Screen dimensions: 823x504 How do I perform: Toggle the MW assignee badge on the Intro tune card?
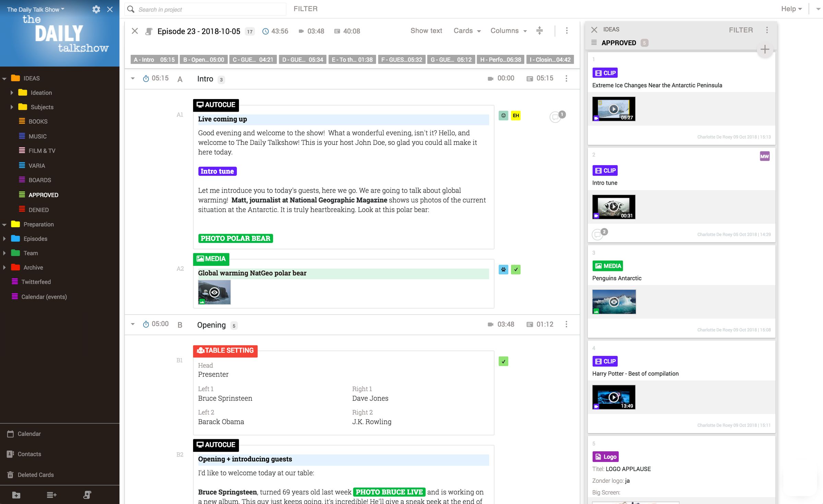coord(764,156)
